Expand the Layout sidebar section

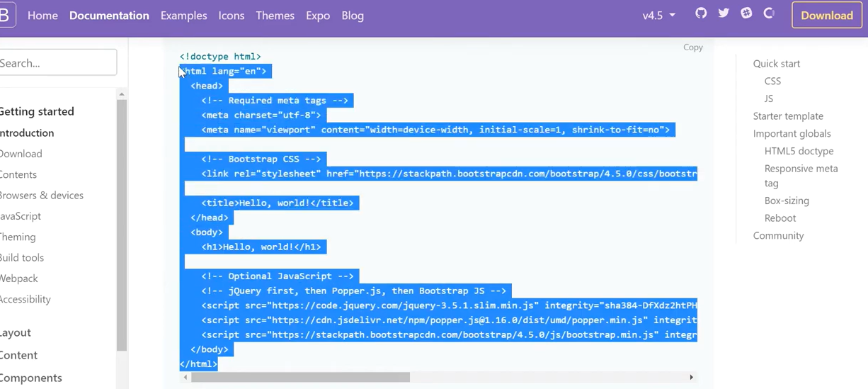tap(16, 332)
